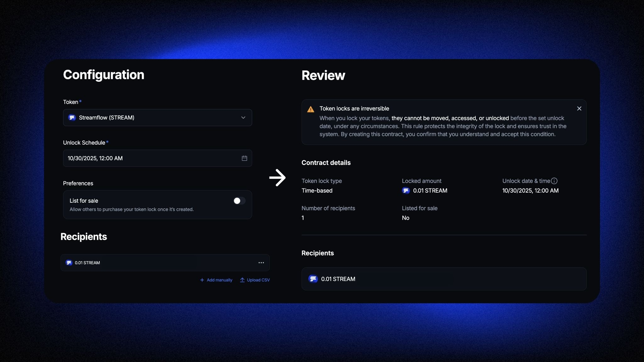Click the Review unlock date value 10/30/2025, 12:00 AM
The width and height of the screenshot is (644, 362).
[530, 191]
